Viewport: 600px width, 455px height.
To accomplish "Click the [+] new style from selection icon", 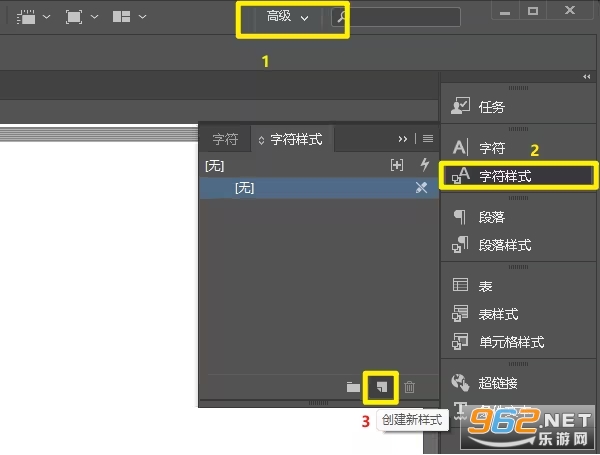I will pyautogui.click(x=397, y=165).
